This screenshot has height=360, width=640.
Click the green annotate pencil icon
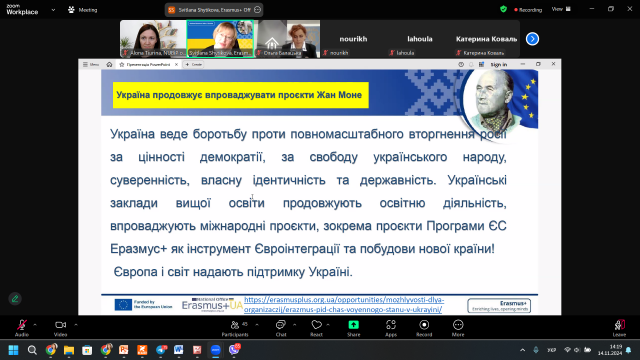coord(15,299)
